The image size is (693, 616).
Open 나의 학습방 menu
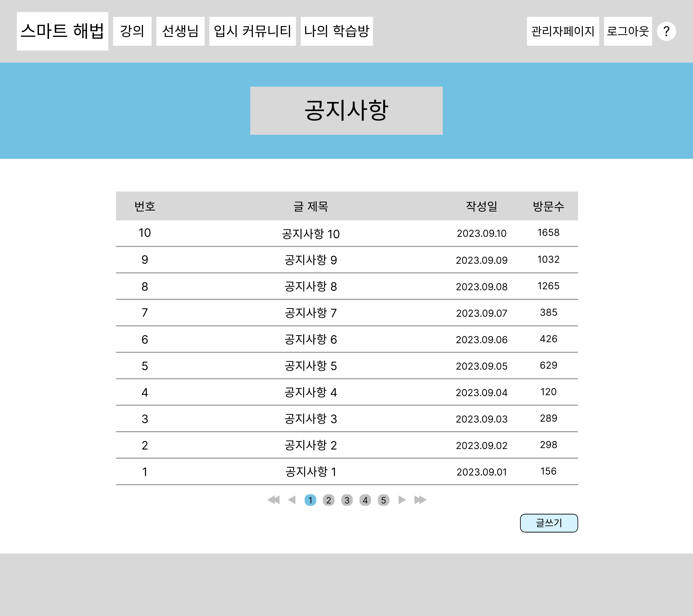[336, 31]
